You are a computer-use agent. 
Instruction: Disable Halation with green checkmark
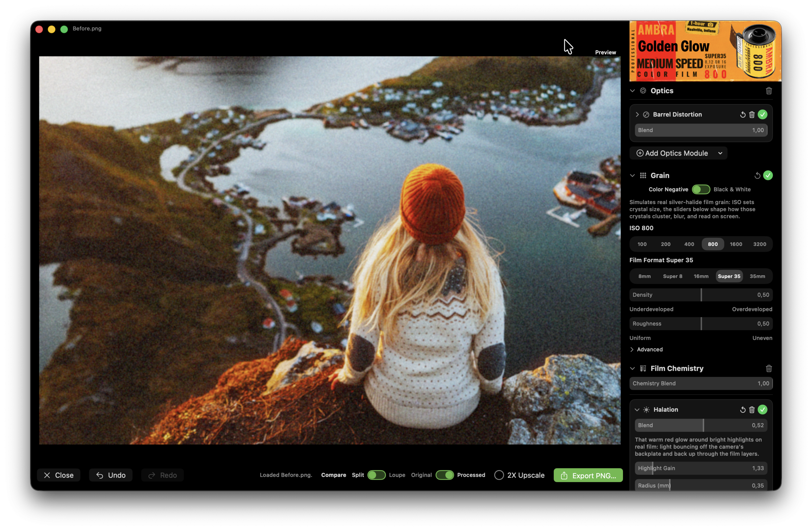coord(763,410)
